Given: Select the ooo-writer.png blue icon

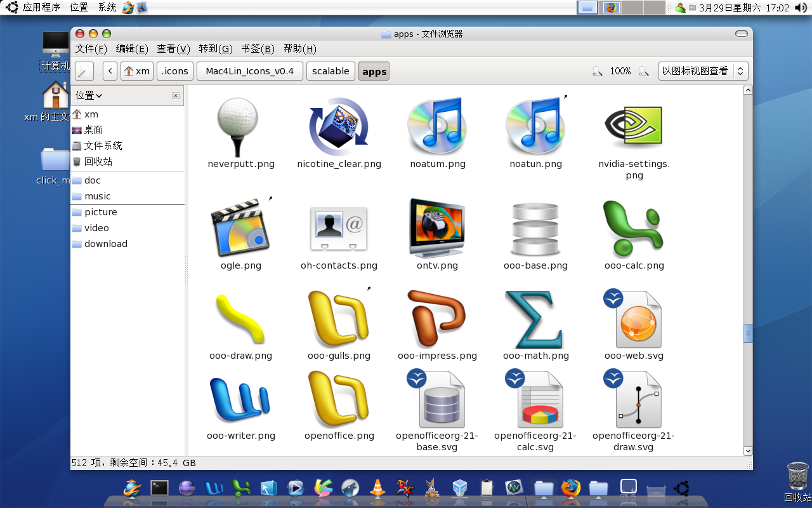Looking at the screenshot, I should tap(240, 400).
